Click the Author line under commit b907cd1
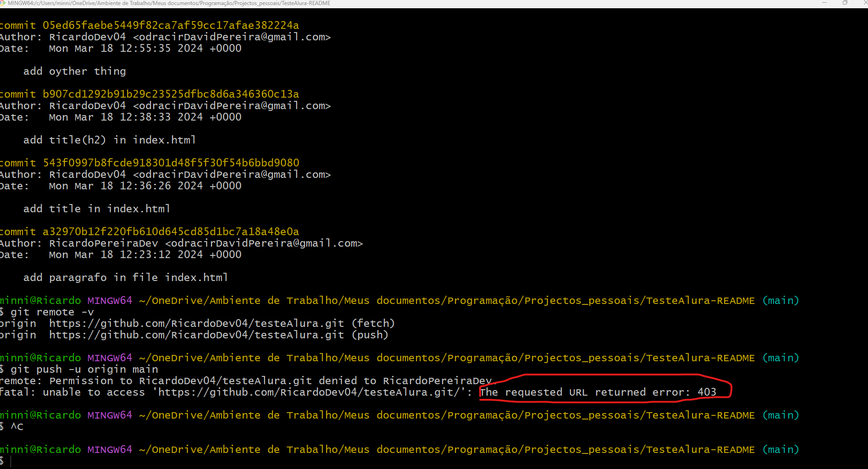Screen dimensions: 868x469 pyautogui.click(x=165, y=105)
